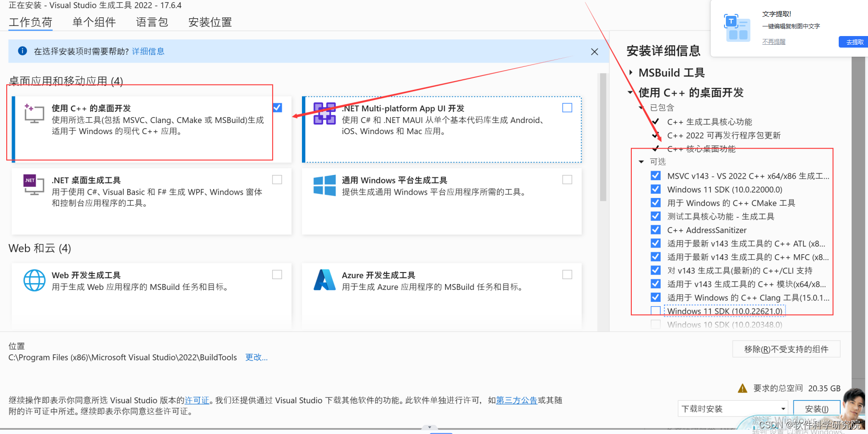This screenshot has height=434, width=868.
Task: Switch to the 单个组件 tab
Action: point(94,22)
